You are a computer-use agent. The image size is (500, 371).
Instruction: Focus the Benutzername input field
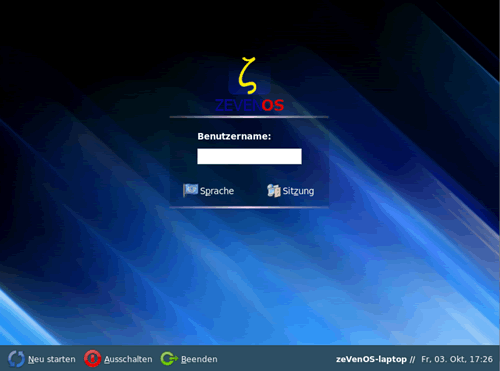249,156
